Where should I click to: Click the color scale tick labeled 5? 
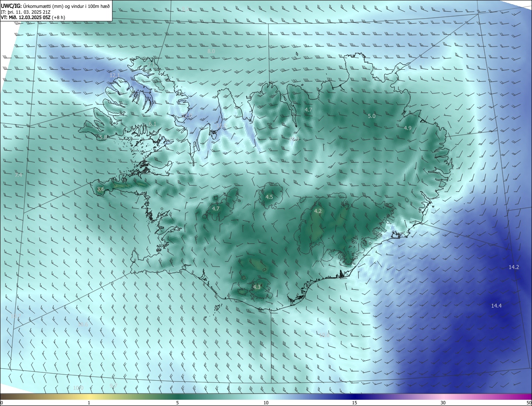pyautogui.click(x=177, y=403)
